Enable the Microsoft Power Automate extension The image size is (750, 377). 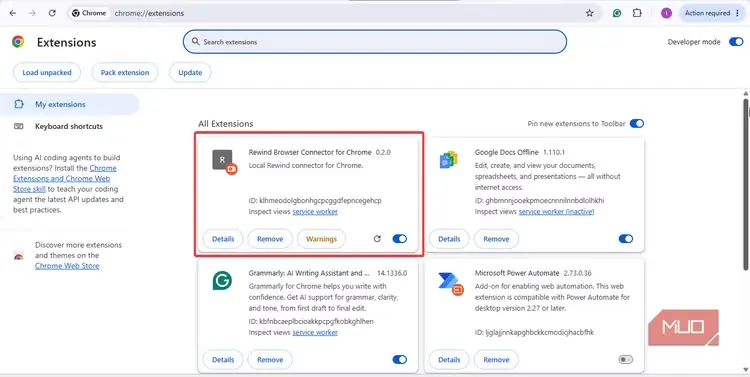coord(625,359)
